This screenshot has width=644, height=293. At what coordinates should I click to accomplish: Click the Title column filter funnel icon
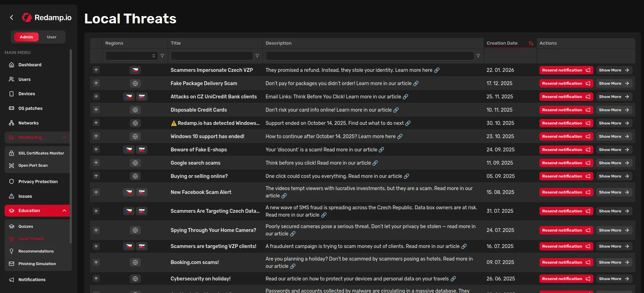point(257,56)
